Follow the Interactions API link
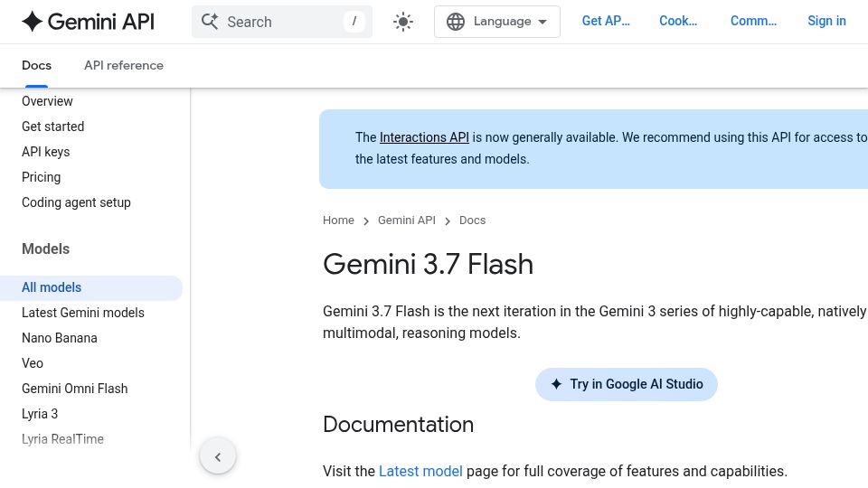Image resolution: width=868 pixels, height=488 pixels. [x=424, y=137]
